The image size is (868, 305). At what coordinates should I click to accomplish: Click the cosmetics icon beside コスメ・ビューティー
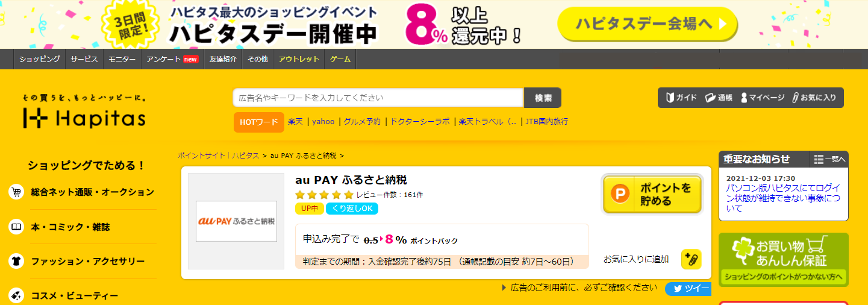(16, 296)
